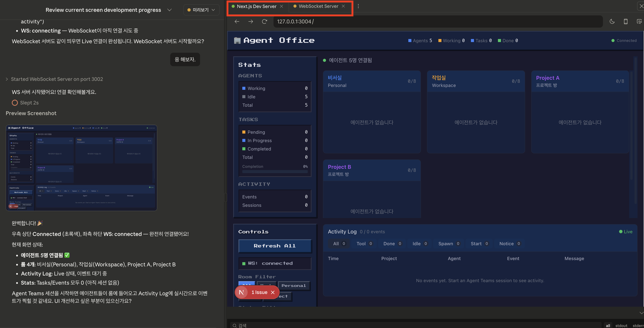The width and height of the screenshot is (644, 328).
Task: Switch to mobile device view icon
Action: tap(626, 21)
